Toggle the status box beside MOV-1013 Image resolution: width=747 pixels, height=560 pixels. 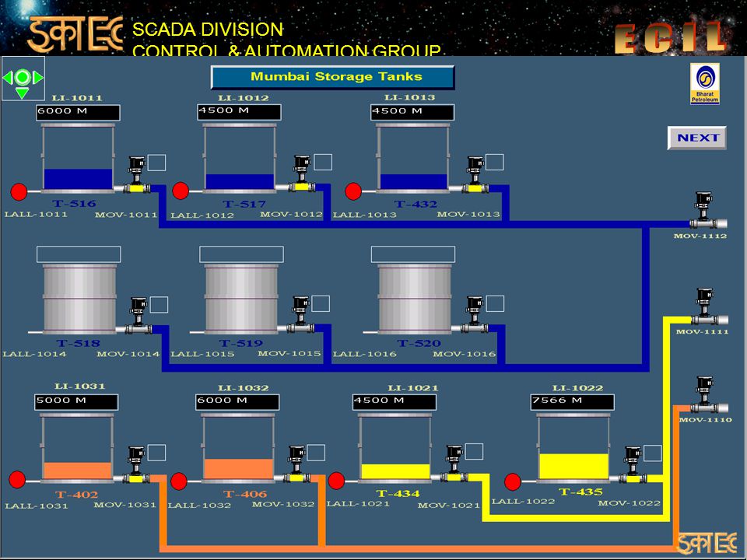click(495, 162)
